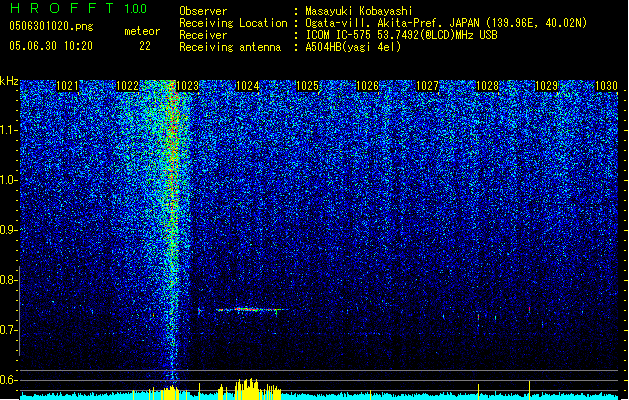The width and height of the screenshot is (629, 400).
Task: Click the Receiver label
Action: [x=203, y=35]
